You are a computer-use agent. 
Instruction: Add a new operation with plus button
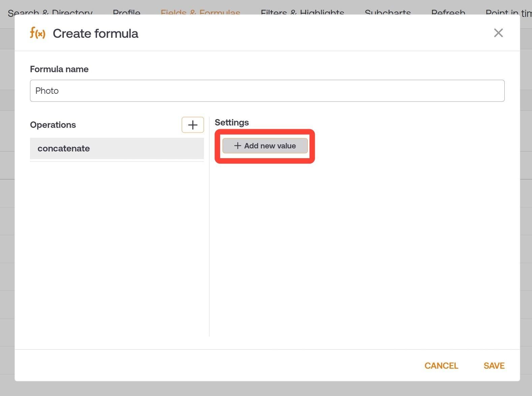193,125
